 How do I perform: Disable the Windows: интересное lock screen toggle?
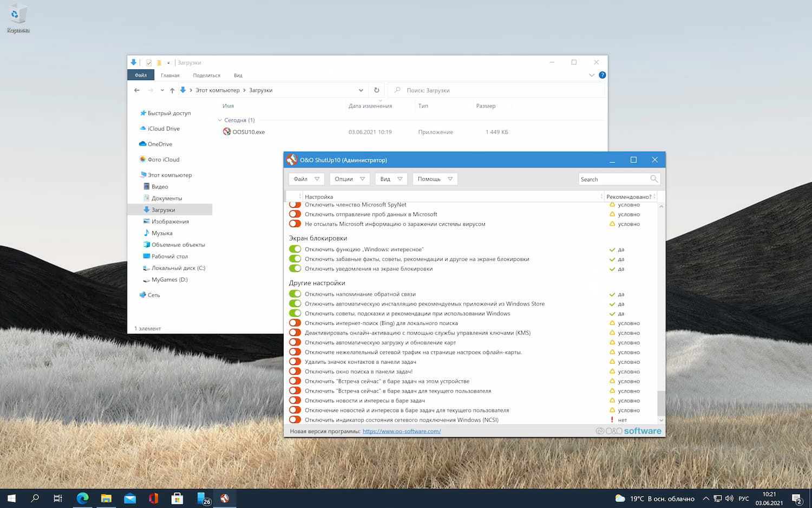point(295,249)
